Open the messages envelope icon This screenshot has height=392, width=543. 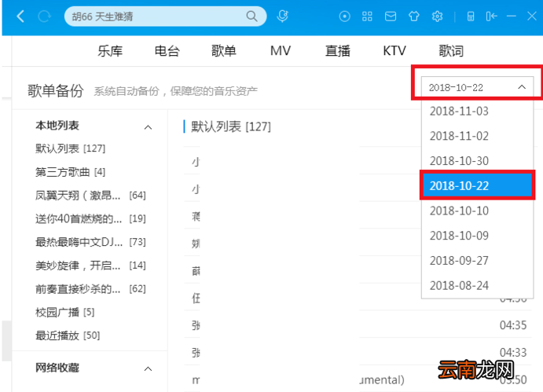point(391,16)
